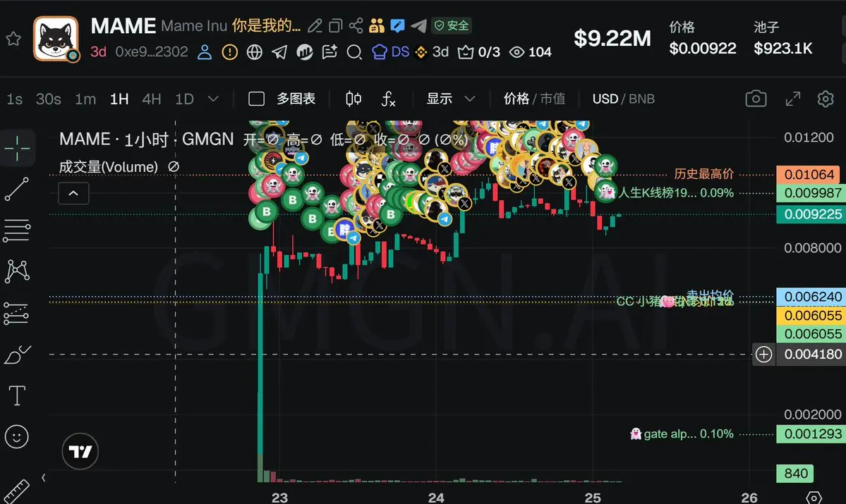Open the yellow warning alert icon
846x504 pixels.
point(230,52)
